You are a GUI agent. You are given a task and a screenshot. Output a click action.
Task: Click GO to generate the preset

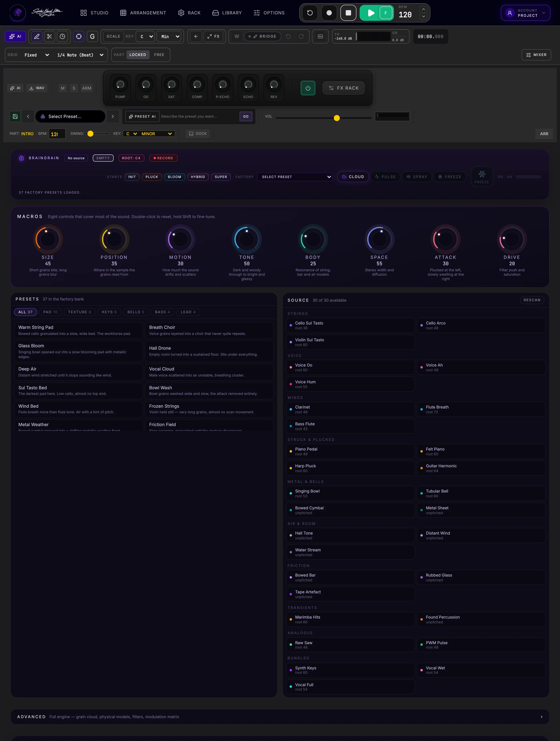tap(246, 117)
